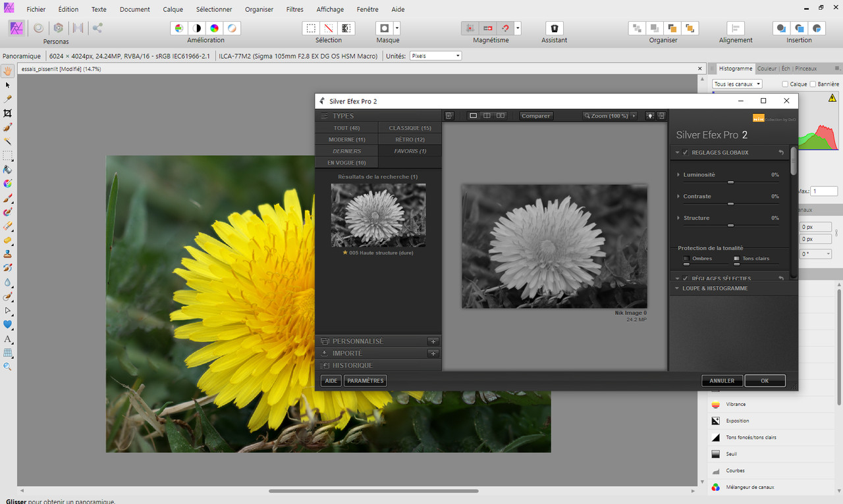Click the OK button in Silver Efex
Viewport: 843px width, 504px height.
[x=765, y=381]
